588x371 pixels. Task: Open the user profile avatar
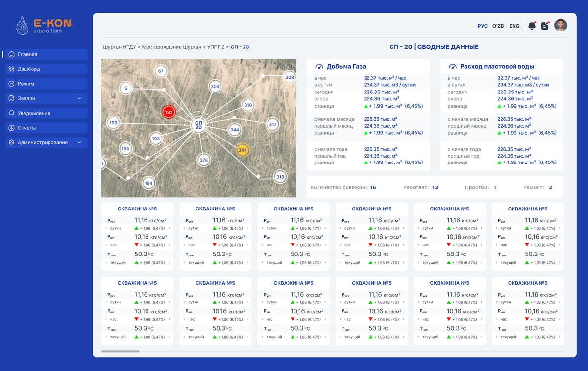click(561, 25)
